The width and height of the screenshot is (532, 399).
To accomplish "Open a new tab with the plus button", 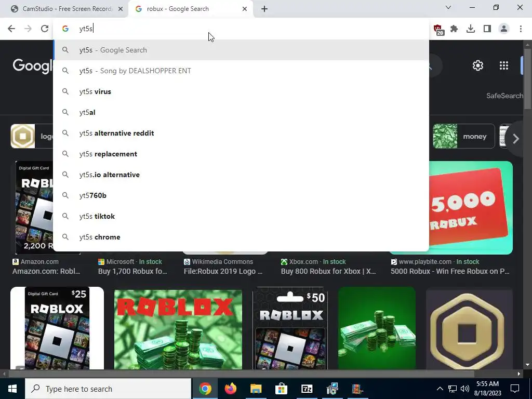I will coord(264,9).
